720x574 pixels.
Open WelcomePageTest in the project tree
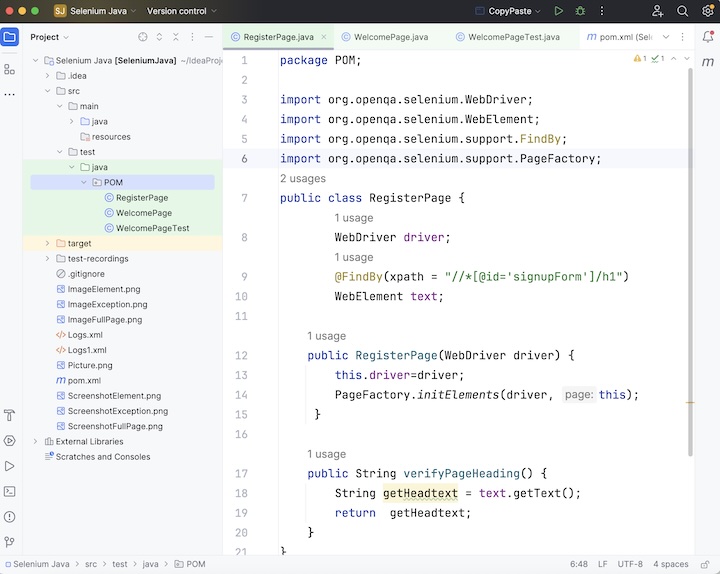152,228
